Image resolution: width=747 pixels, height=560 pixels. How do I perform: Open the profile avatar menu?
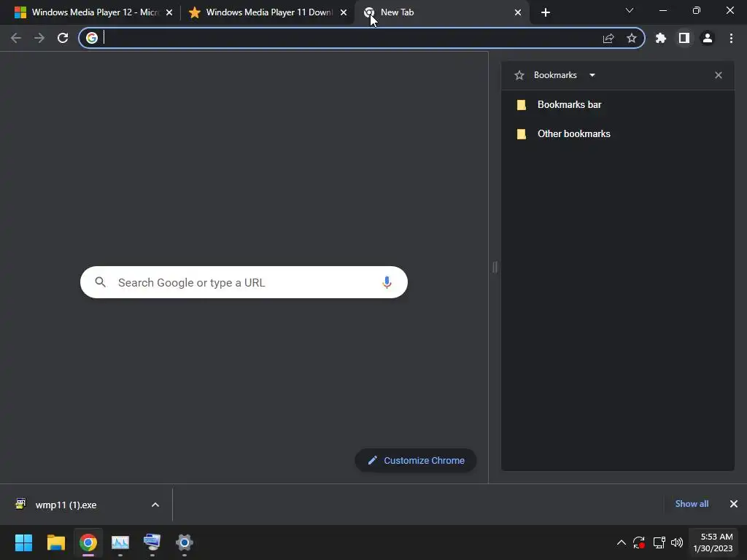pos(708,38)
